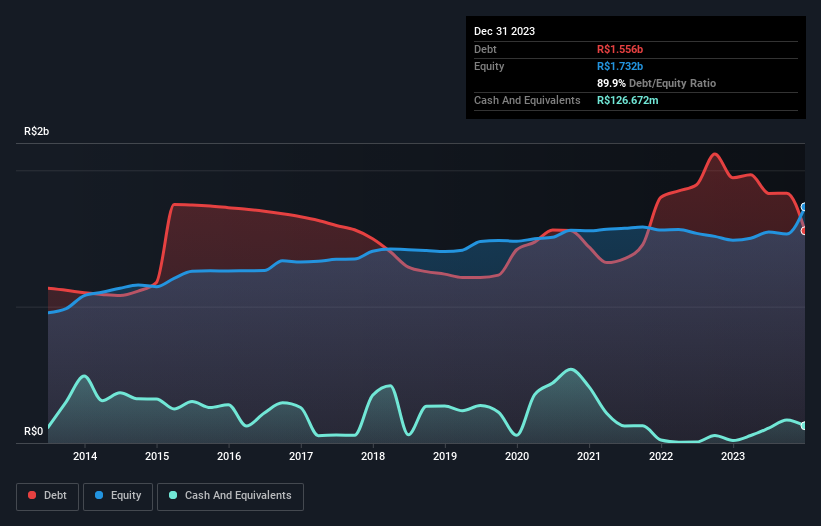Click the R$1.556b debt value
This screenshot has width=821, height=526.
(620, 49)
